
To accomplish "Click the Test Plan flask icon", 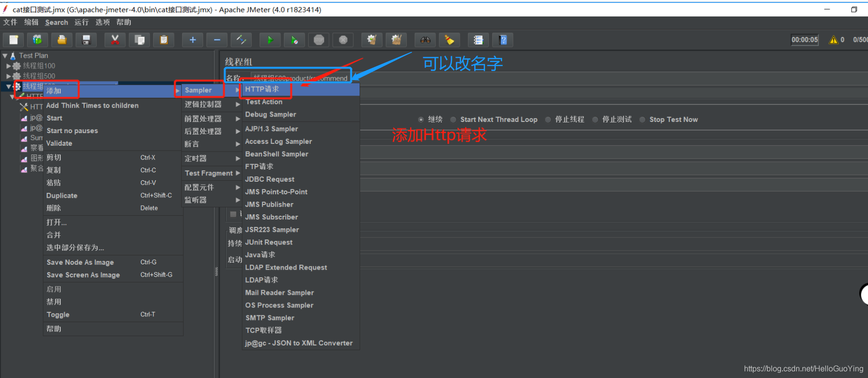I will [x=13, y=56].
